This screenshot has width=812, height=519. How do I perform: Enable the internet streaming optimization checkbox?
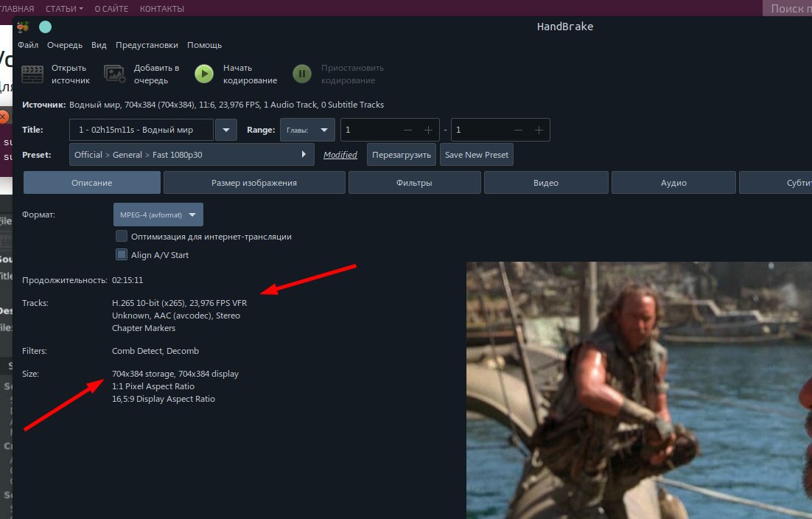pos(121,236)
